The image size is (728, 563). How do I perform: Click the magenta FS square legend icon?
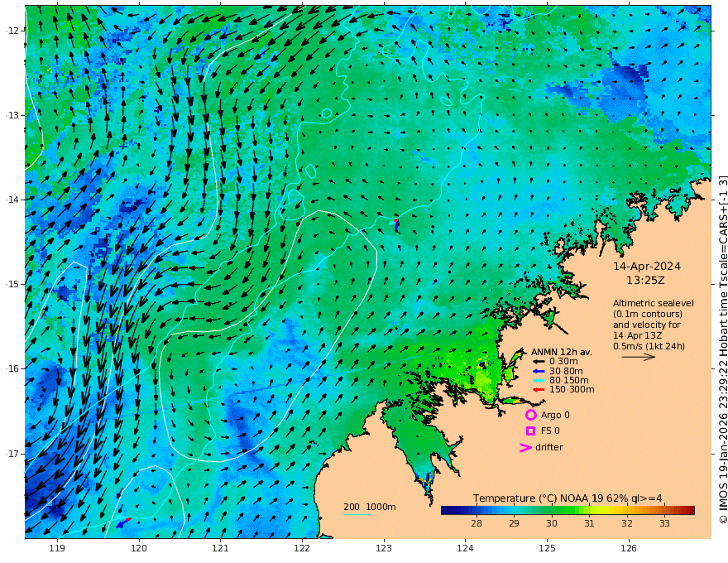(530, 431)
